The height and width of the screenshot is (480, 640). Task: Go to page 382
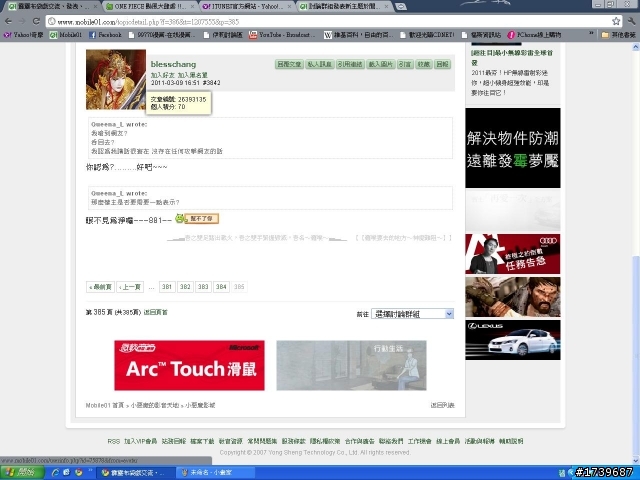(185, 287)
